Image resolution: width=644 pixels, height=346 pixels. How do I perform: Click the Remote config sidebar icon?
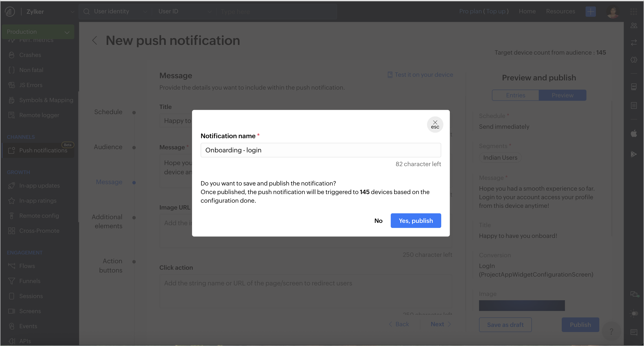tap(11, 216)
